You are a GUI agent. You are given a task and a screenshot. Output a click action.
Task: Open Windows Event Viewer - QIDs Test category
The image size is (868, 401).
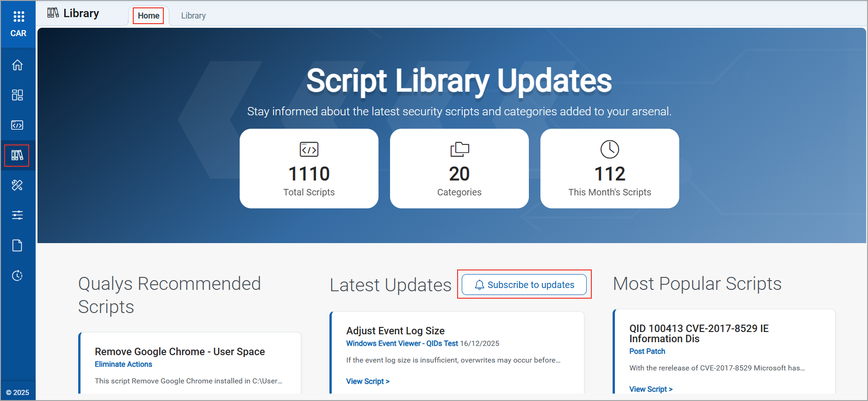click(x=402, y=344)
